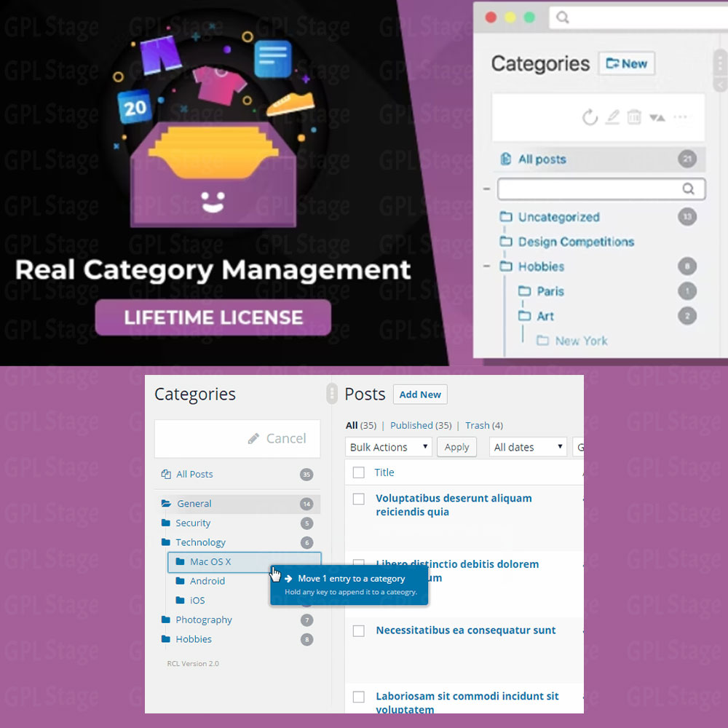The width and height of the screenshot is (728, 728).
Task: Click the browser address bar field
Action: (x=638, y=17)
